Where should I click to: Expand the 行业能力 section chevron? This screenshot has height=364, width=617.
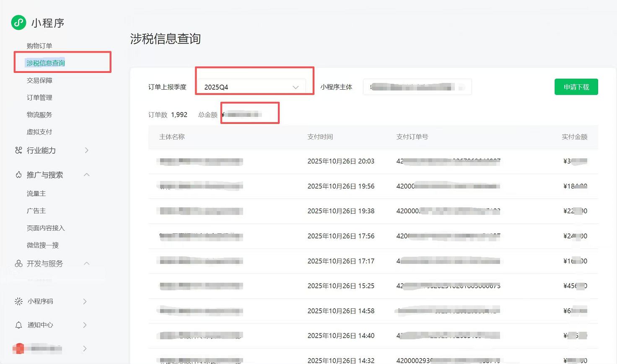tap(86, 150)
